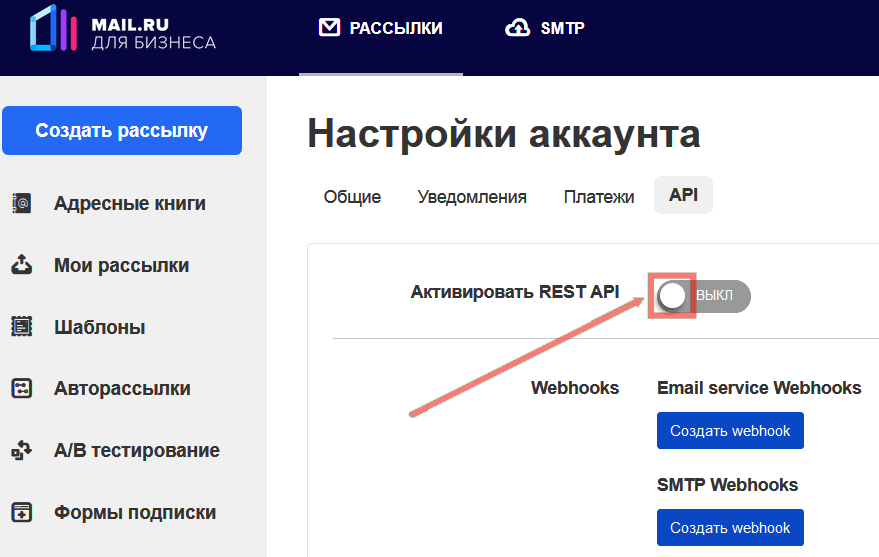Click the Адресные книги address book icon
This screenshot has width=879, height=557.
(x=21, y=203)
